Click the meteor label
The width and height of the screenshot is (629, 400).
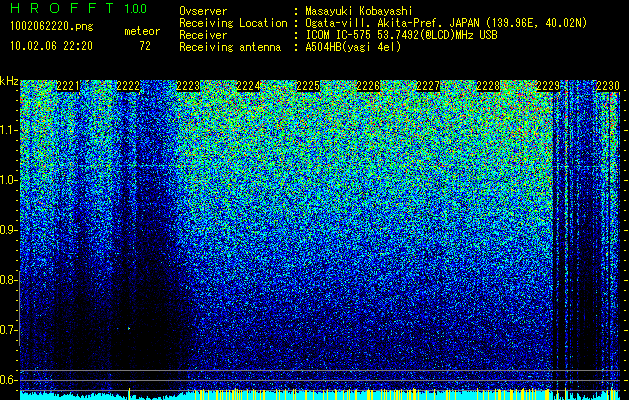pyautogui.click(x=142, y=31)
